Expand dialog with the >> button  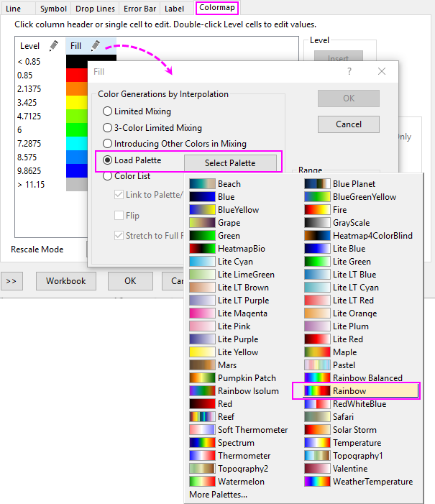pos(12,281)
